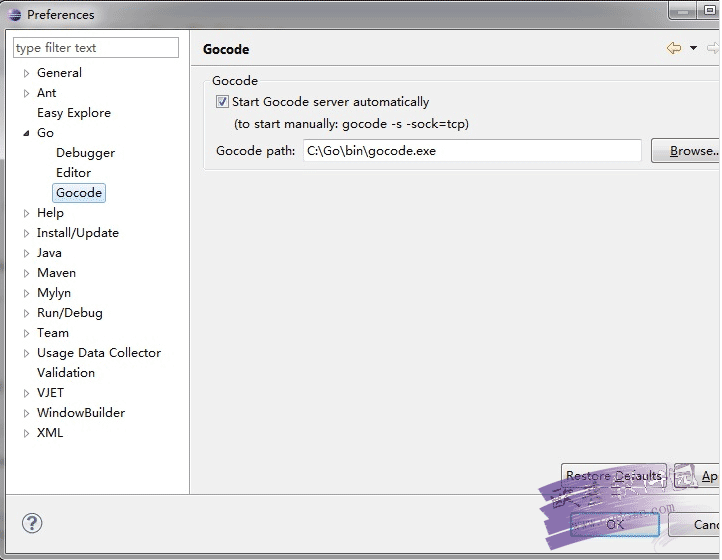Select VJET preference item
Image resolution: width=722 pixels, height=560 pixels.
click(50, 393)
